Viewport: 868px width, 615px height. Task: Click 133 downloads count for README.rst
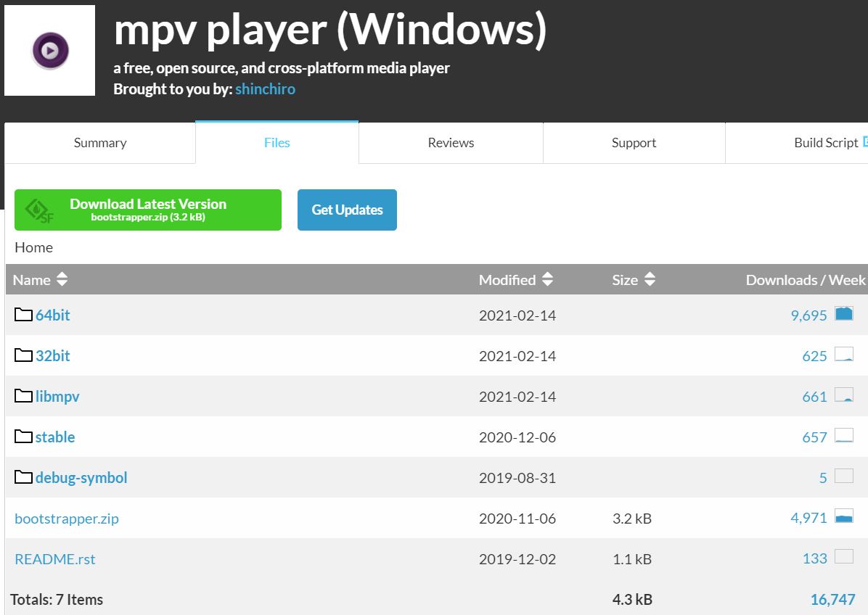pos(815,558)
